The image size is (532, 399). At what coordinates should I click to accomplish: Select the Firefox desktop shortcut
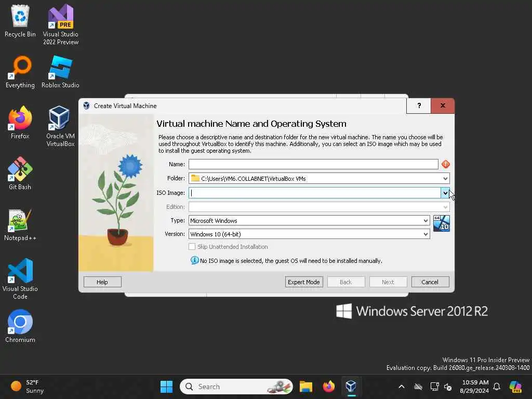pos(20,123)
